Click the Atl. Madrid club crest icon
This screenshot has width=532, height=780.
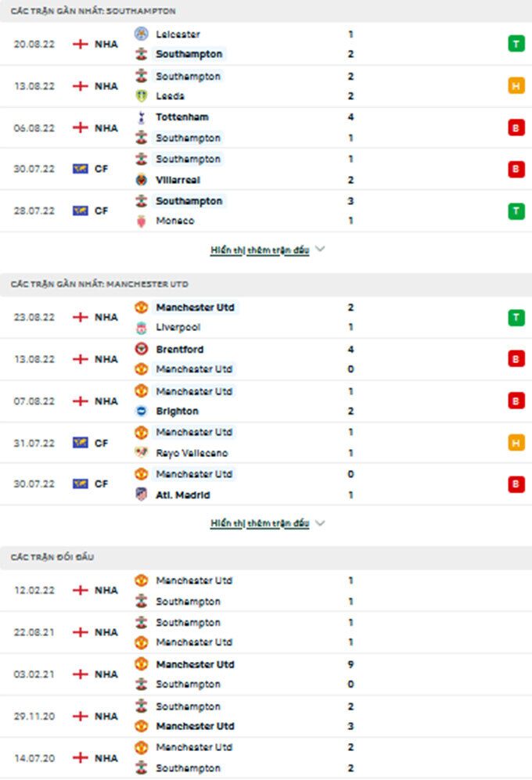coord(141,494)
